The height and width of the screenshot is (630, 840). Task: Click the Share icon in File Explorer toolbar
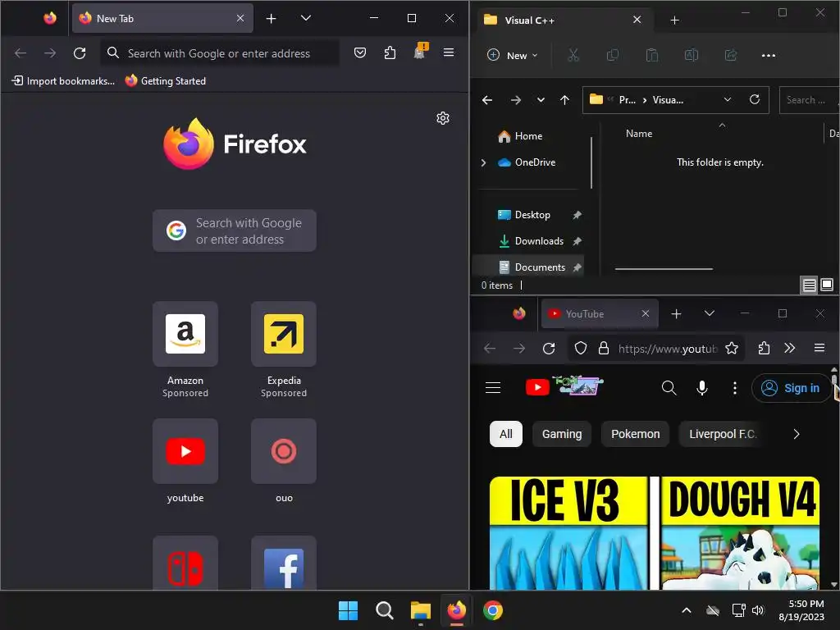pos(731,55)
